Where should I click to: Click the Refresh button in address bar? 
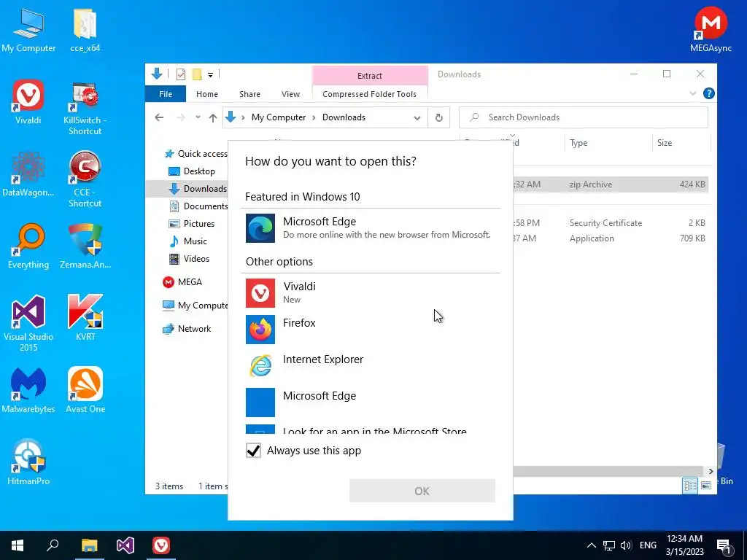tap(438, 117)
